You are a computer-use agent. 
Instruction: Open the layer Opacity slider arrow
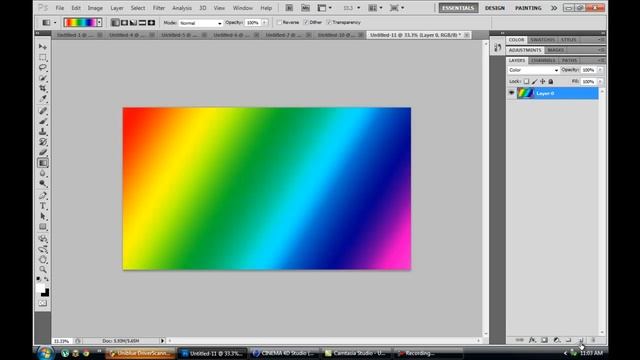(600, 70)
